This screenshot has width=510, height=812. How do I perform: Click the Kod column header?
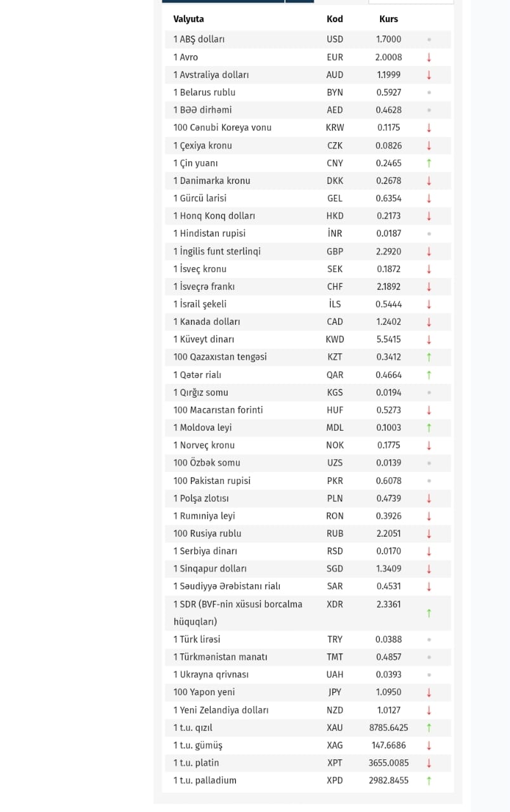[335, 19]
